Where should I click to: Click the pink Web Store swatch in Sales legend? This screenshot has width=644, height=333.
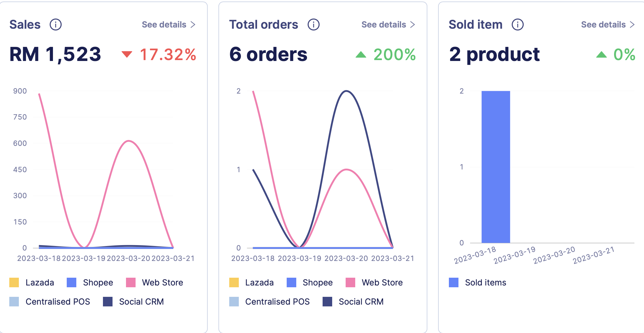[131, 282]
